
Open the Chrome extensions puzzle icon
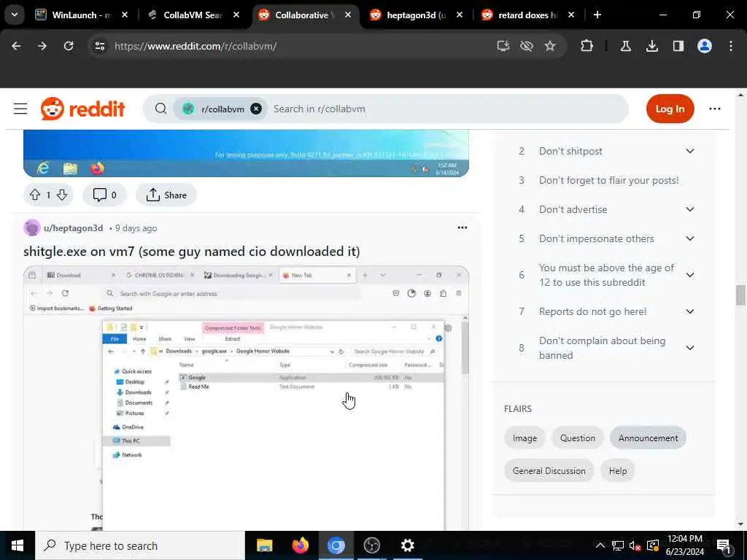coord(587,46)
